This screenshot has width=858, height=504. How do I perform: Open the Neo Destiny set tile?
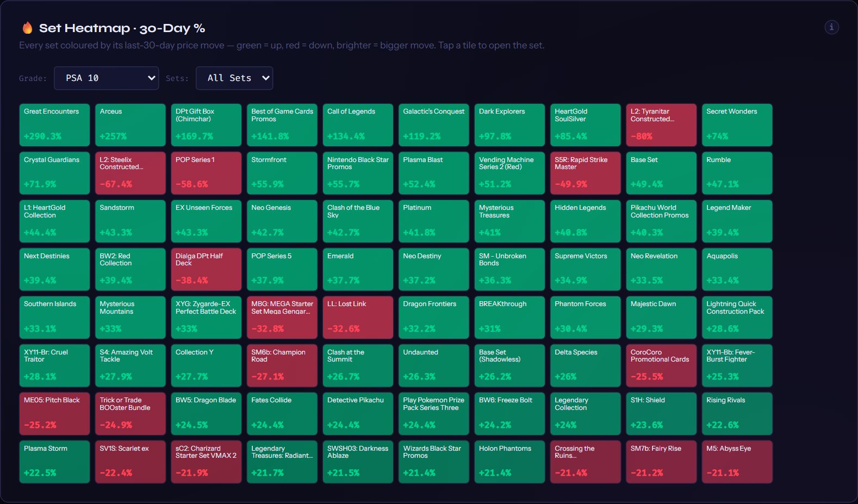(434, 269)
